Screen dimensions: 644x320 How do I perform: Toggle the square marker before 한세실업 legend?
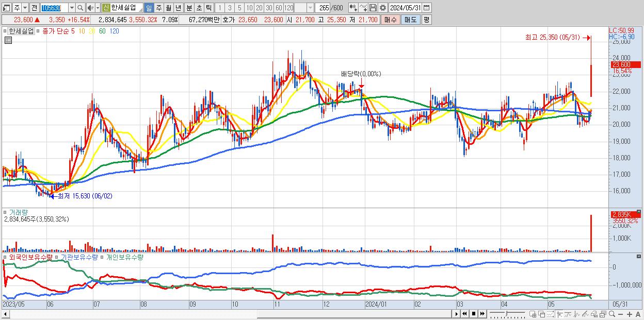click(x=5, y=31)
